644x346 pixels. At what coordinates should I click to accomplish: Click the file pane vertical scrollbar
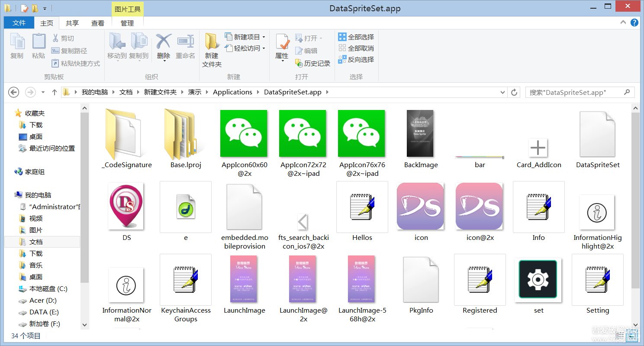pos(635,200)
